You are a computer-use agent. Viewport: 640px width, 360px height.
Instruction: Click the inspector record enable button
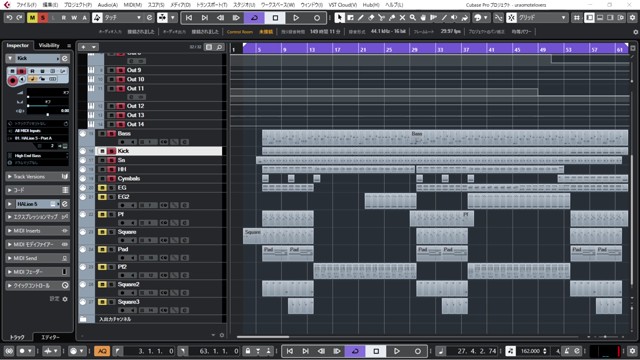tap(12, 81)
